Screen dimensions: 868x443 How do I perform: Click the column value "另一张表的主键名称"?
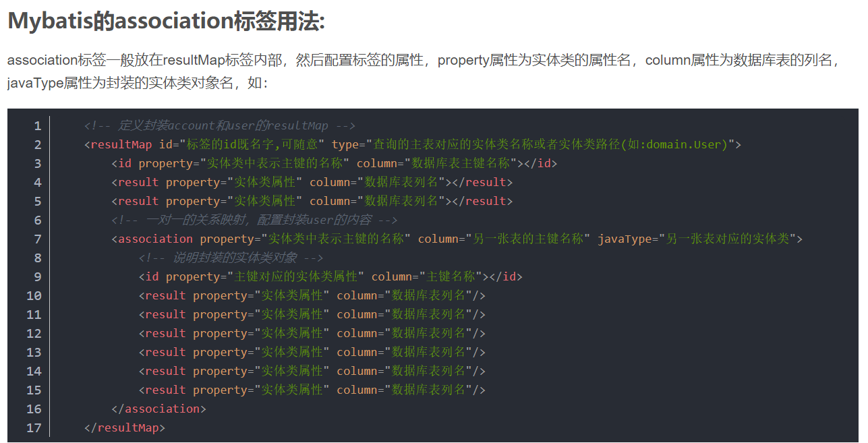528,239
